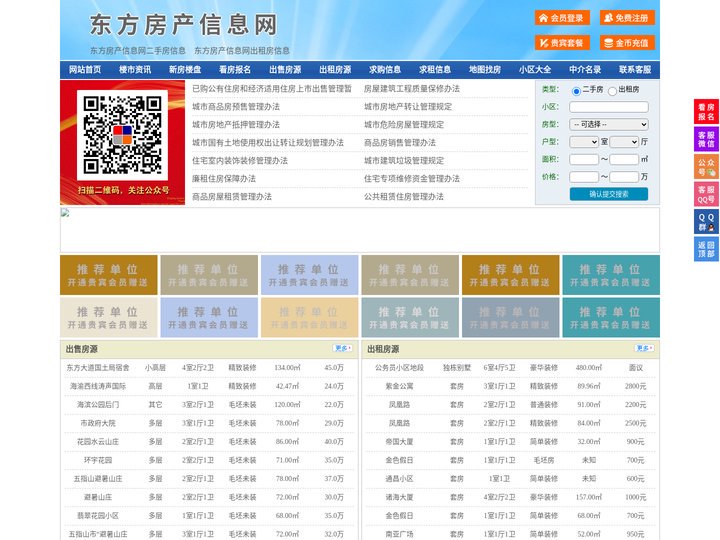The height and width of the screenshot is (540, 720).
Task: Open the 公共租赁住房管理办法 link
Action: click(x=404, y=197)
